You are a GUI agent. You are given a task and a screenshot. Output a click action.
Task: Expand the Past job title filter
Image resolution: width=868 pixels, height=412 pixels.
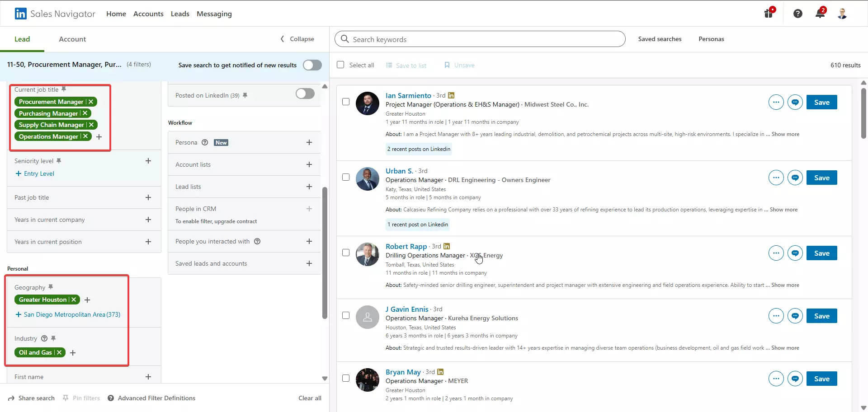[x=149, y=197]
